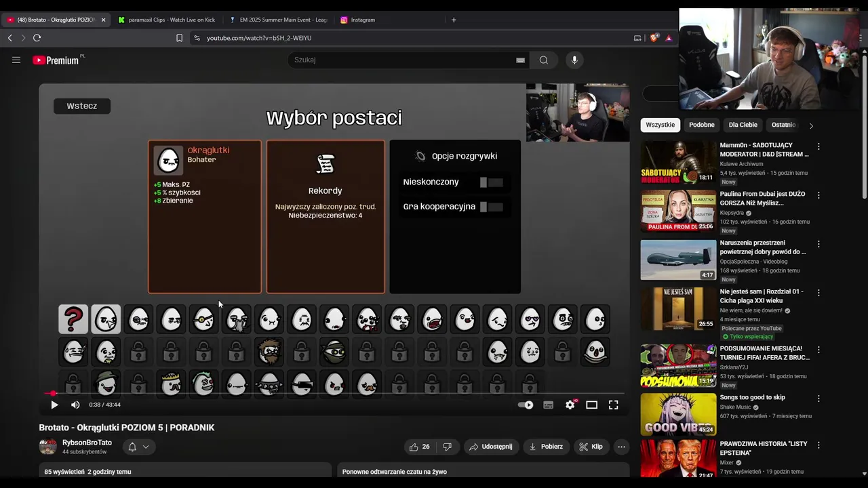Select Podobne filter chip
This screenshot has height=488, width=868.
pos(701,125)
